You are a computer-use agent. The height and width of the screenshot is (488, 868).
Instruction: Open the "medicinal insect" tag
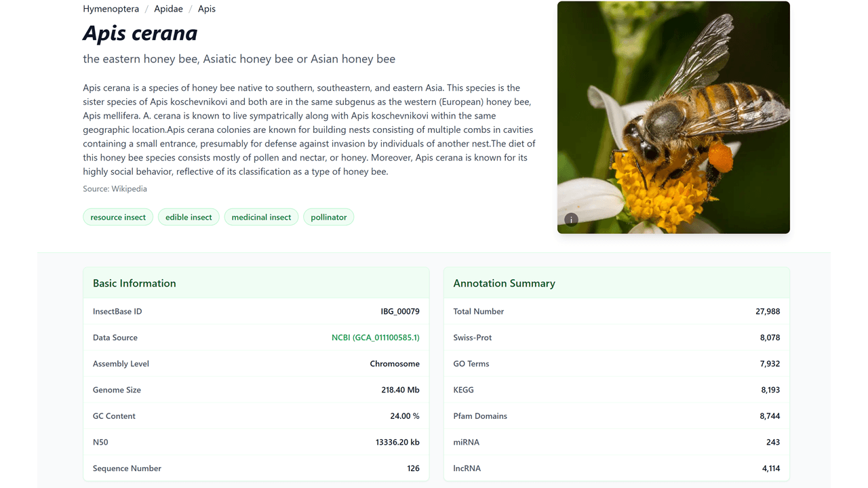pyautogui.click(x=261, y=217)
